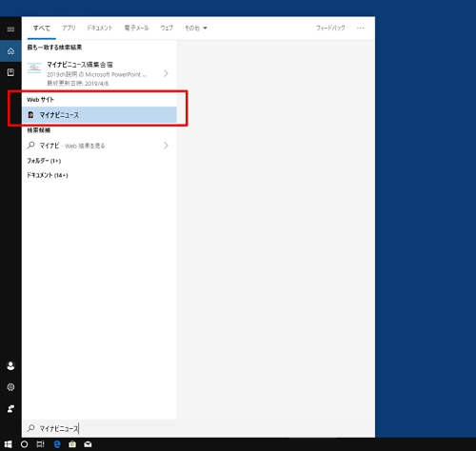476x451 pixels.
Task: Open Microsoft Store from taskbar
Action: [x=72, y=444]
